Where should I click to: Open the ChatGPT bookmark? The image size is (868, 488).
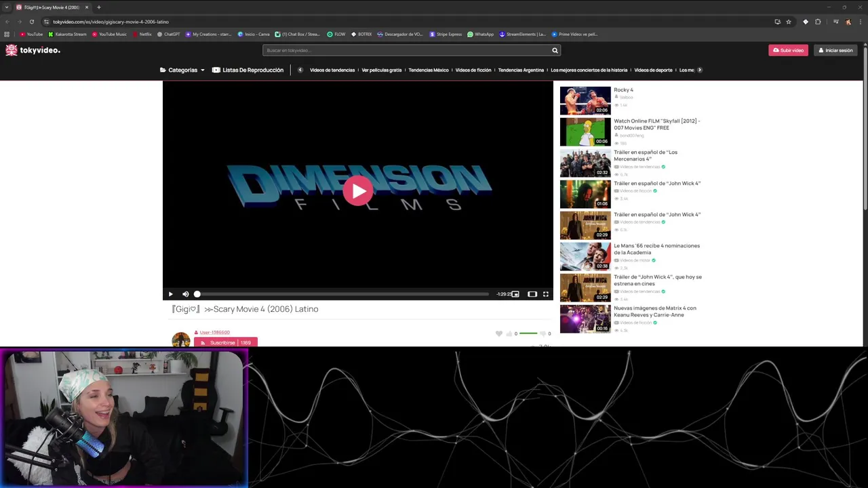click(x=169, y=34)
